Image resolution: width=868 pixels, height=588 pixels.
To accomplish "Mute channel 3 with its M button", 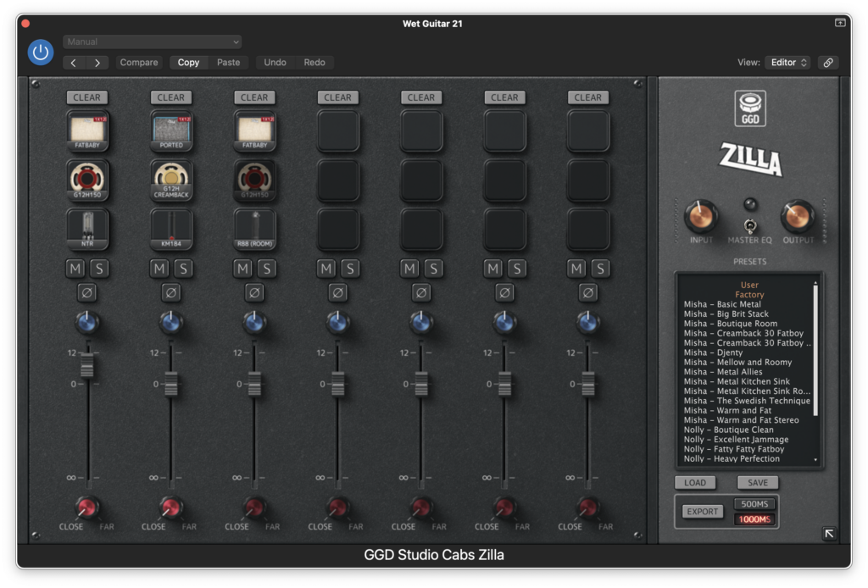I will click(x=243, y=269).
